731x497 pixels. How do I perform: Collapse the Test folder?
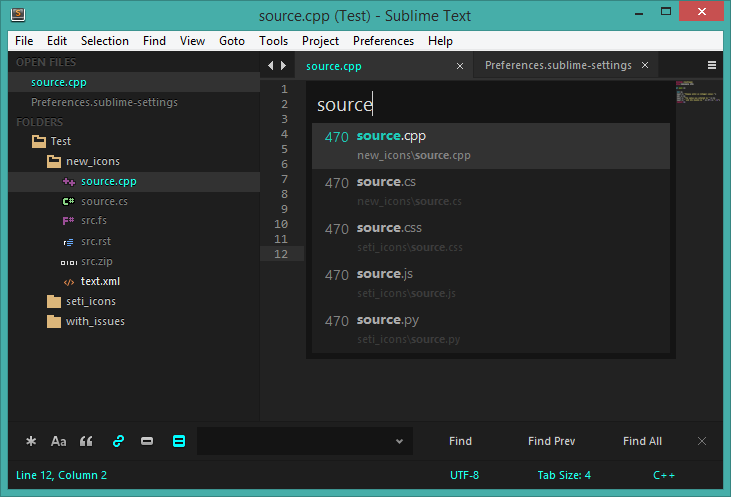point(39,141)
